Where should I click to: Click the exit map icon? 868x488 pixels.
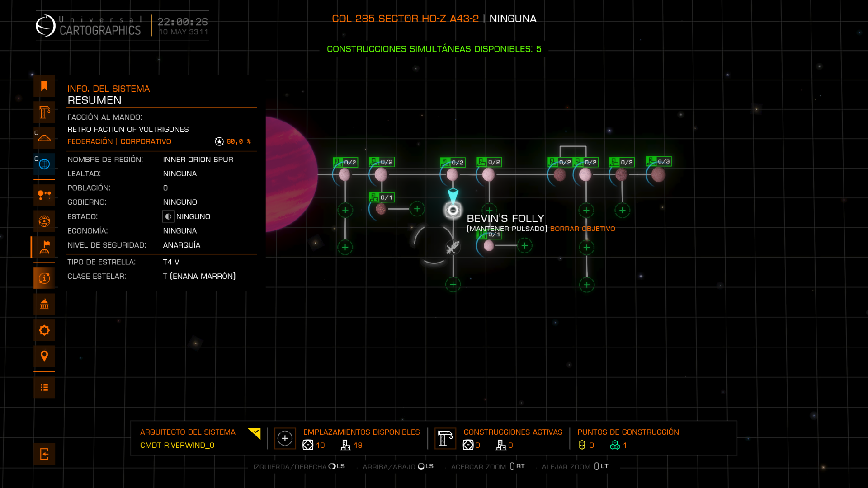(x=44, y=454)
